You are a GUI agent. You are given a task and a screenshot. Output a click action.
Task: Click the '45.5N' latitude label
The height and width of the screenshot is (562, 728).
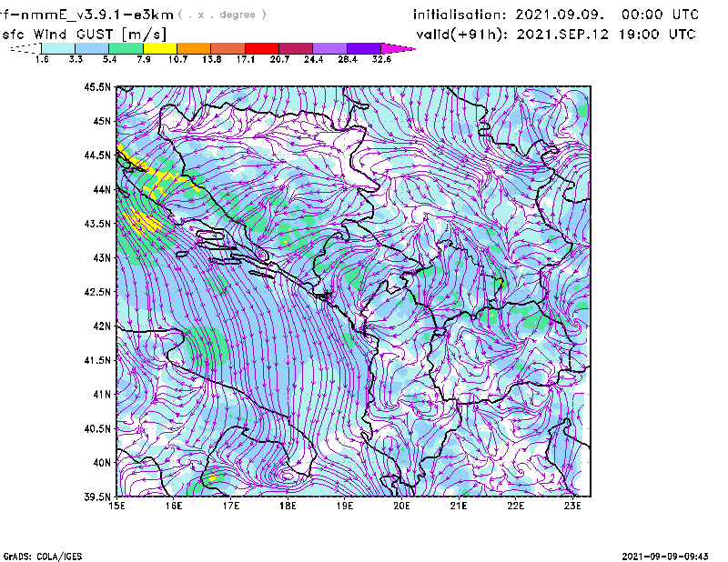coord(97,86)
